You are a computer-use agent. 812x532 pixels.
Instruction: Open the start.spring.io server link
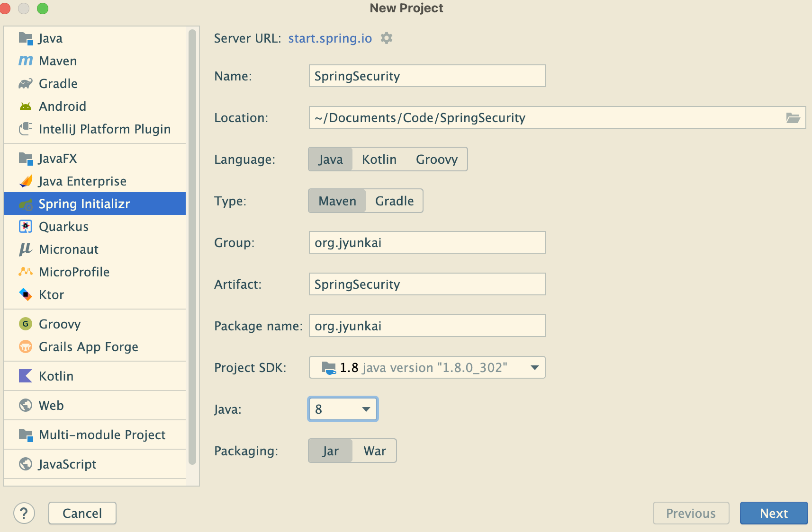[x=330, y=38]
